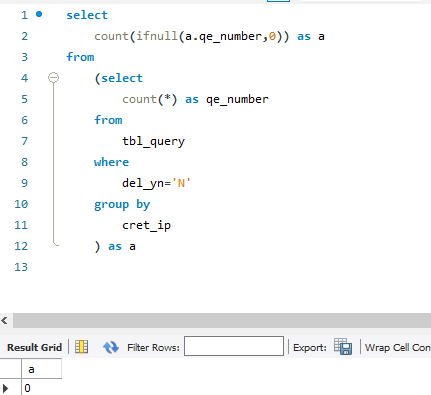Image resolution: width=431 pixels, height=395 pixels.
Task: Place cursor on 'ifnull' function in line 2
Action: [x=157, y=36]
